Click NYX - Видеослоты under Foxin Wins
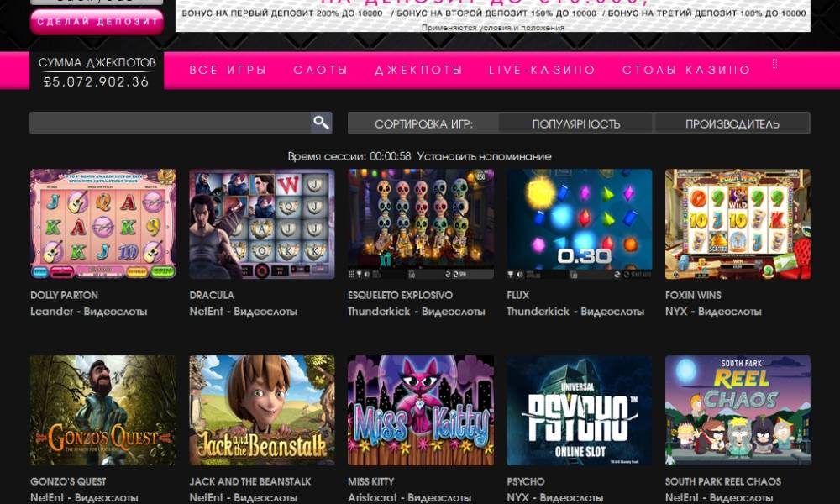 click(713, 311)
